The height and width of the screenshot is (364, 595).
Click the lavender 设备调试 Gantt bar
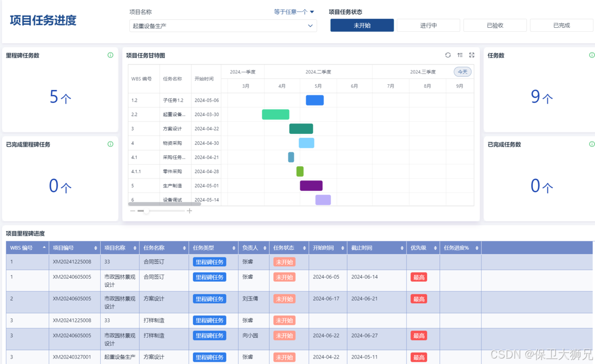tap(323, 200)
